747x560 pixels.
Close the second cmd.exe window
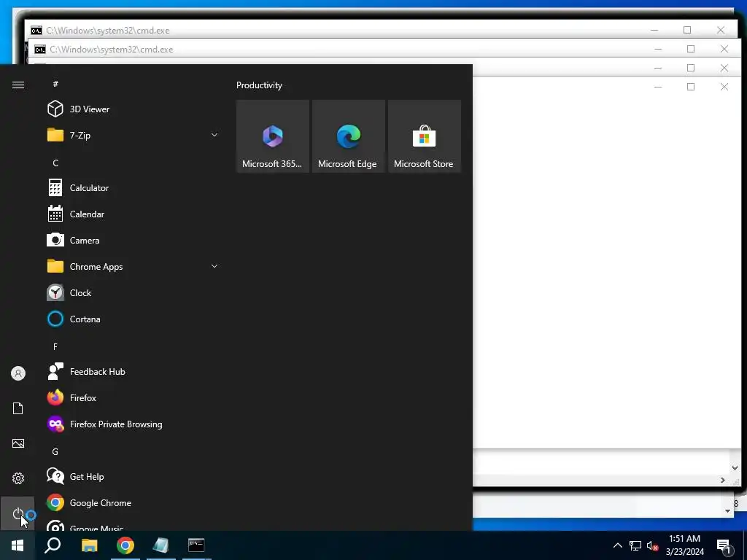[x=724, y=49]
